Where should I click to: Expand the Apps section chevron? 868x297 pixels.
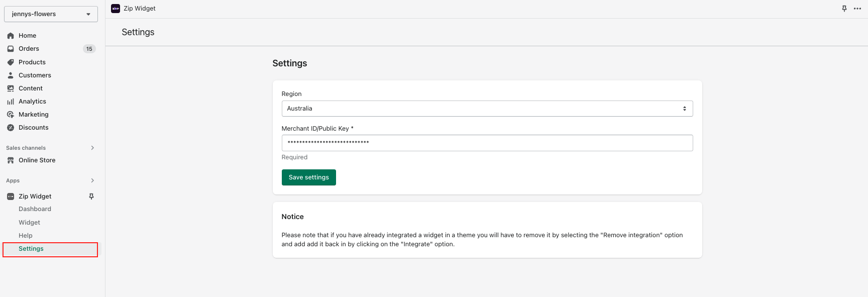(x=92, y=180)
